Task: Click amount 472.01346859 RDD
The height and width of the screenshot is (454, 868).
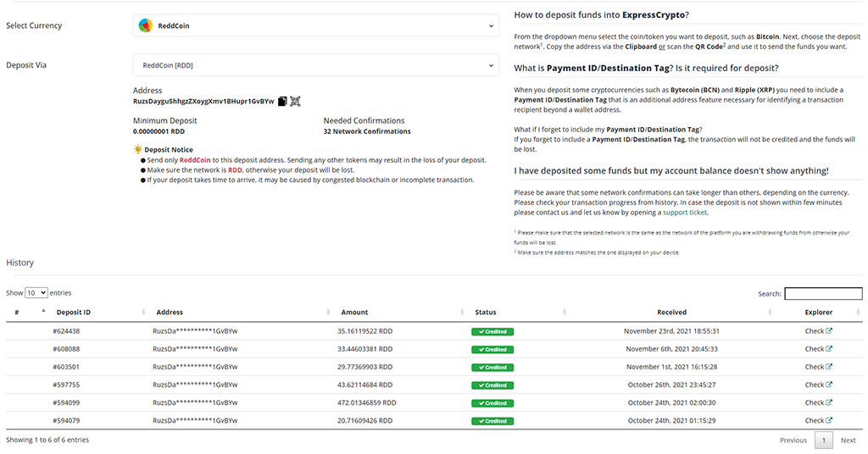Action: pyautogui.click(x=367, y=402)
